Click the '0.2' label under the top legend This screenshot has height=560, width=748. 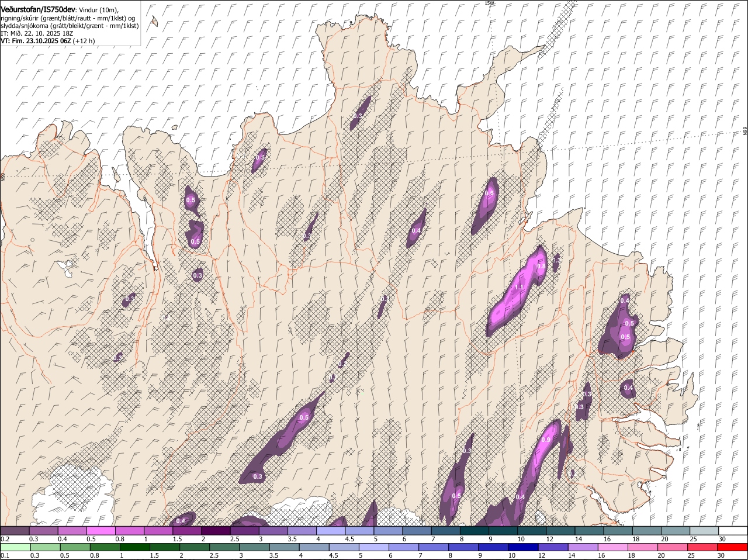5,539
